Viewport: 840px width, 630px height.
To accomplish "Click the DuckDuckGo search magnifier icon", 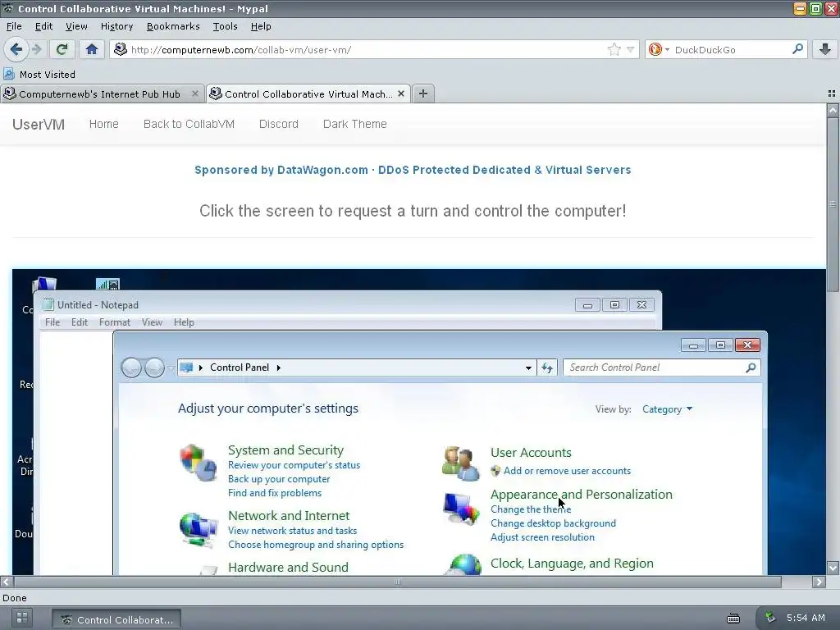I will pos(797,49).
